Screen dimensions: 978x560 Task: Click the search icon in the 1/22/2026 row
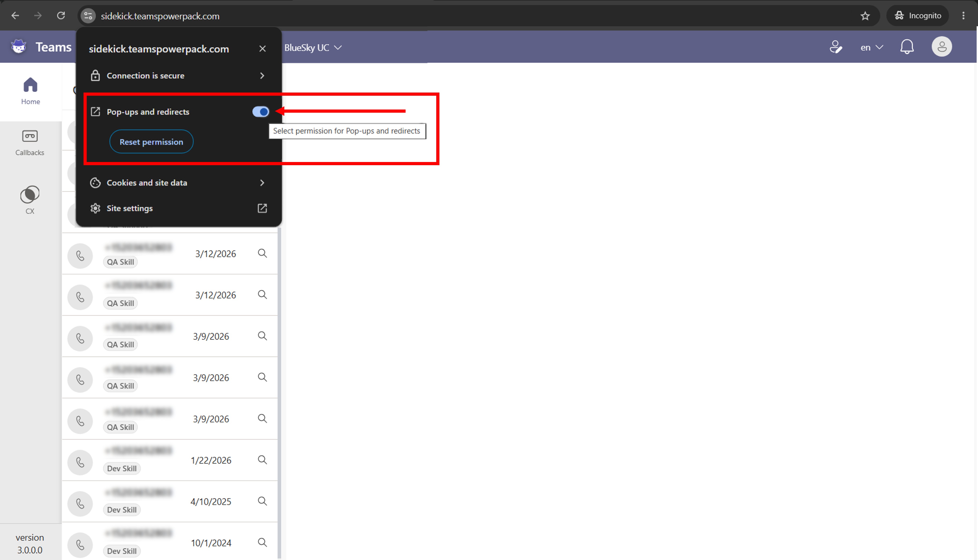coord(262,460)
